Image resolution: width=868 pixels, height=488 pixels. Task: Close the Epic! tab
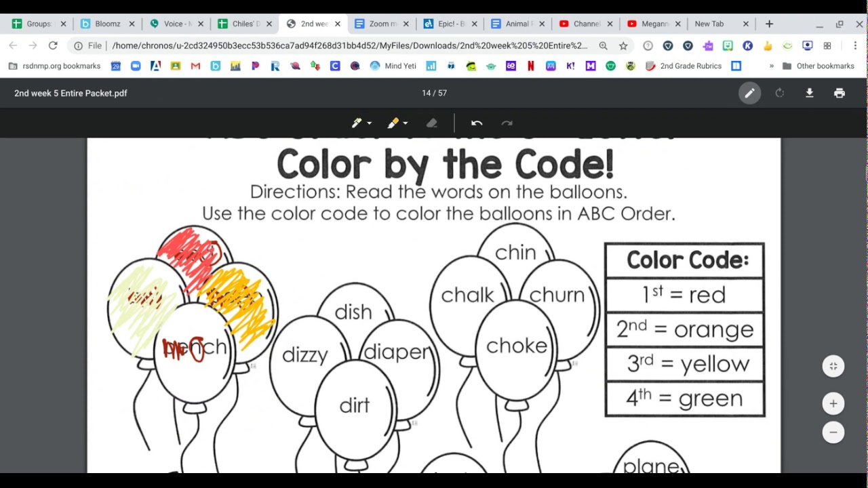pos(474,24)
